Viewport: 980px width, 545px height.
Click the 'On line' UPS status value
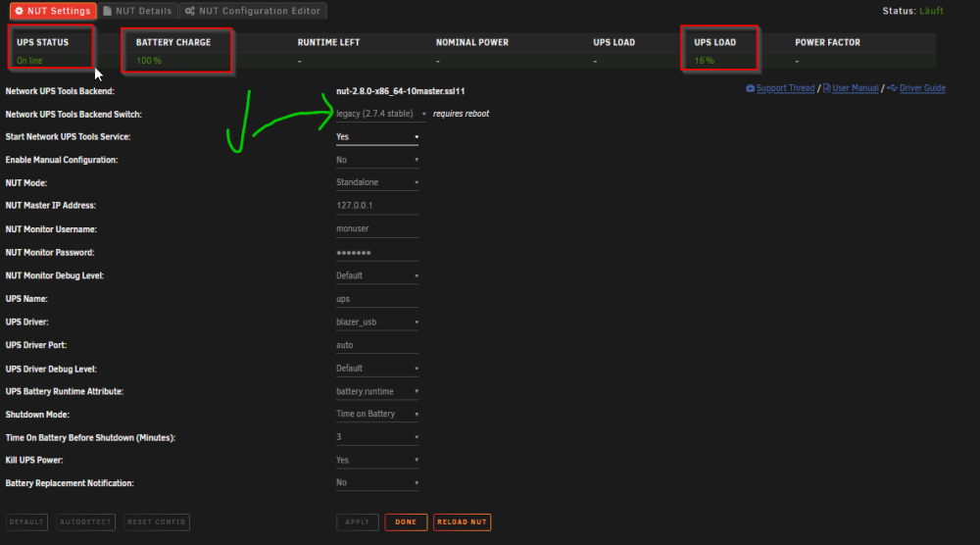(30, 61)
